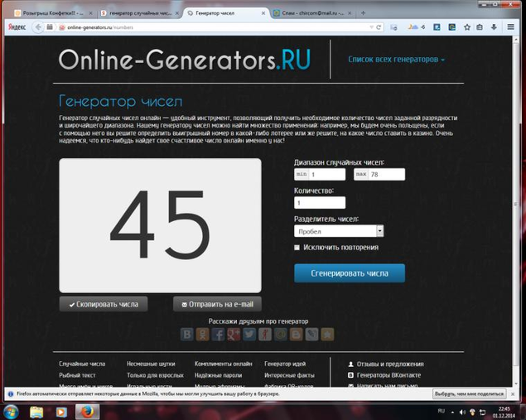This screenshot has height=420, width=526.
Task: Open the address bar history dropdown arrow
Action: point(371,27)
